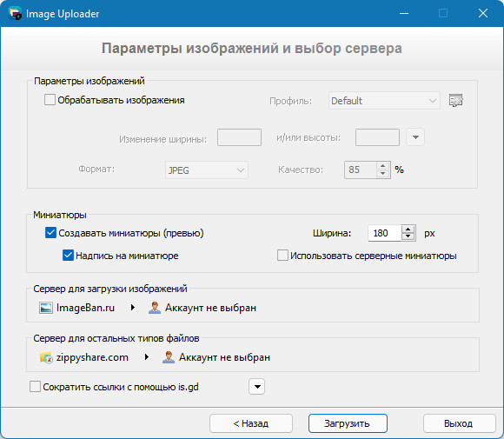Click the Загрузить button
504x439 pixels.
pos(348,423)
